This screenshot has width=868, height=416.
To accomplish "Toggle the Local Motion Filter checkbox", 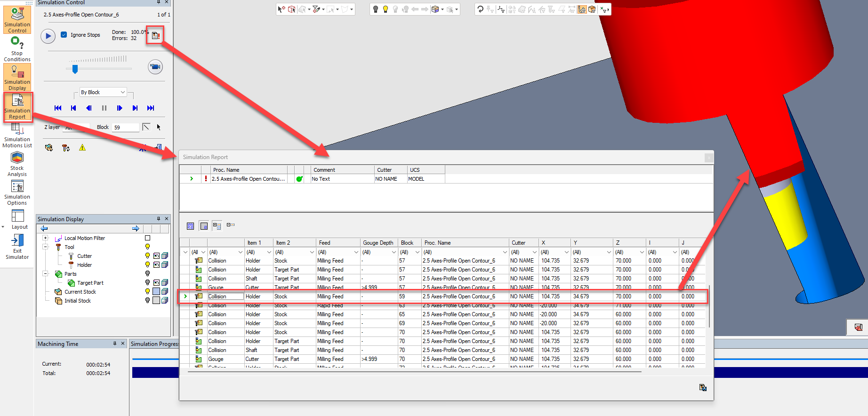I will [147, 238].
